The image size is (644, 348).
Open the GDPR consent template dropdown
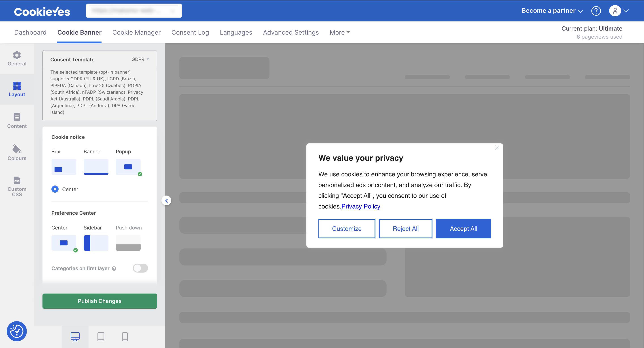tap(140, 59)
